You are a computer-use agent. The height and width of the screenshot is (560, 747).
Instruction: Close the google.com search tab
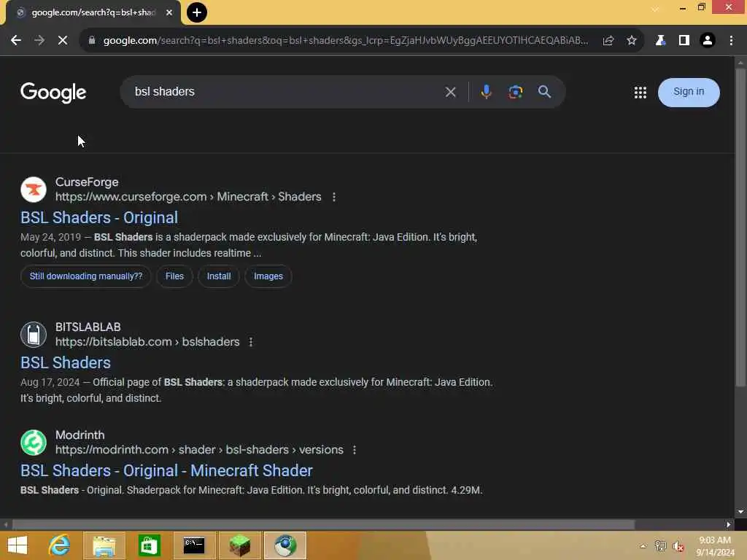pos(169,12)
